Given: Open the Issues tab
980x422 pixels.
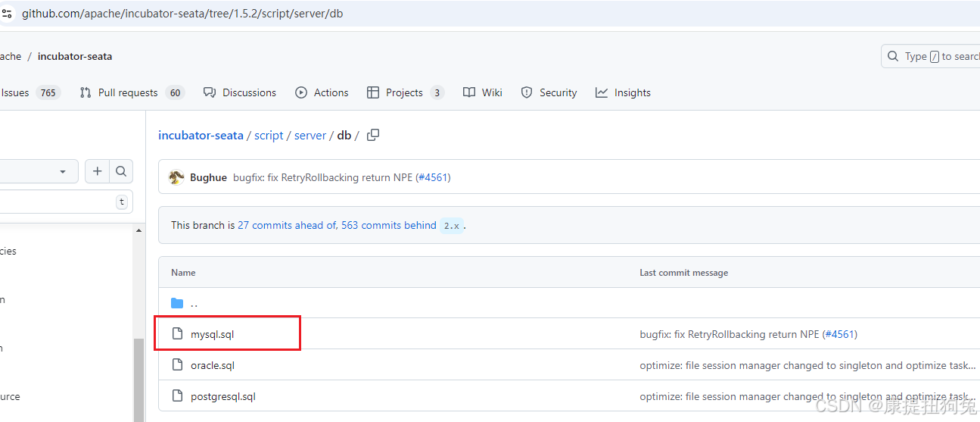Looking at the screenshot, I should point(30,92).
